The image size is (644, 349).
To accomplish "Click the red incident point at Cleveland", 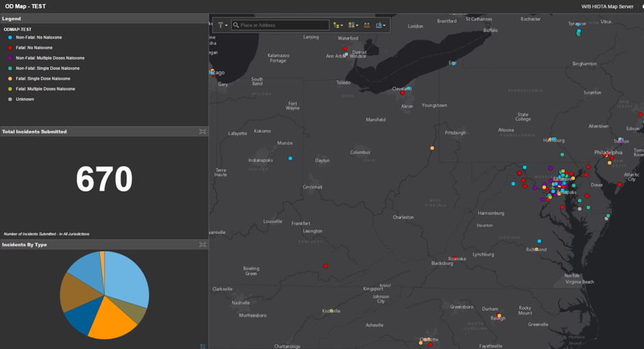I will point(403,93).
